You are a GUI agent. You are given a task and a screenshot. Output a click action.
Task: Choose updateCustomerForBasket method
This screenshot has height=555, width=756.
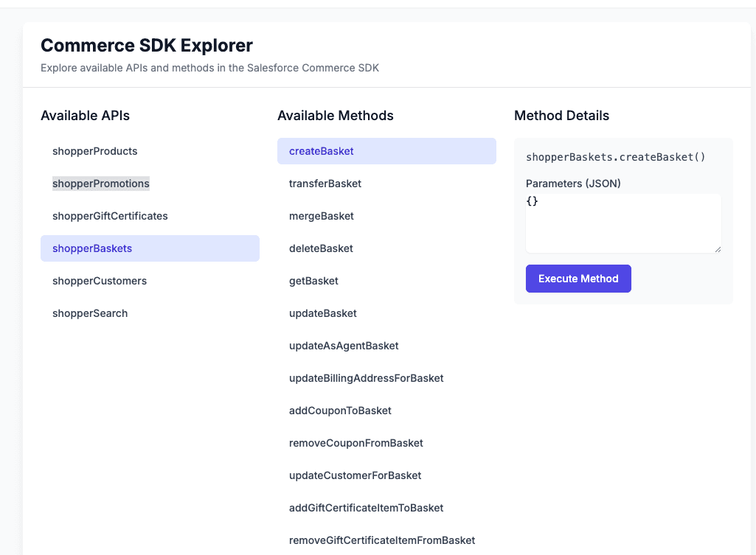[386, 475]
